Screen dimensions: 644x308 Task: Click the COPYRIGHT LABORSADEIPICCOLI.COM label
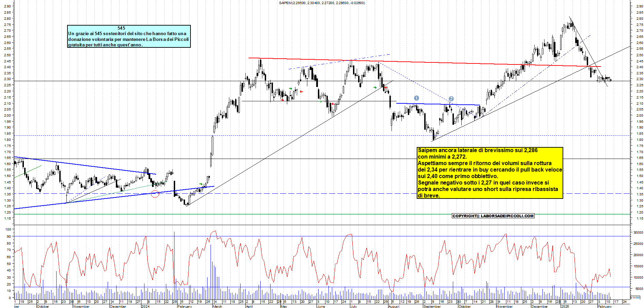coord(493,216)
